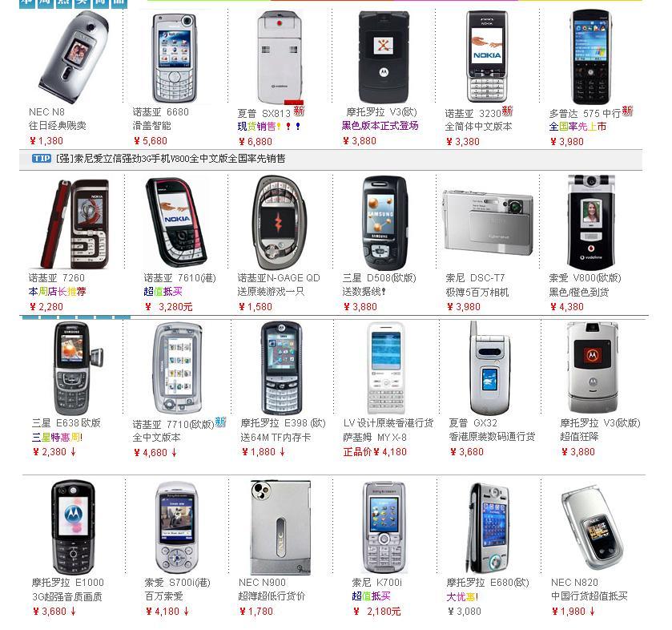Click the blue TIP icon
The width and height of the screenshot is (672, 630).
coord(42,158)
